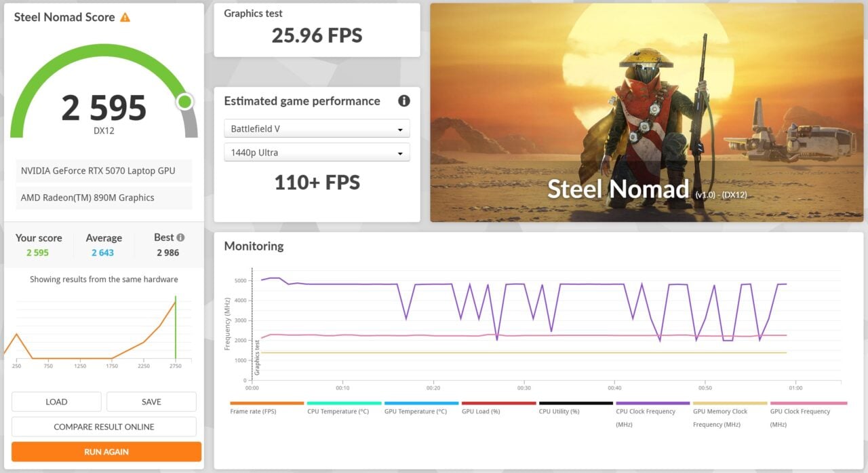Click the green score gauge indicator knob
The height and width of the screenshot is (473, 868).
[x=184, y=102]
